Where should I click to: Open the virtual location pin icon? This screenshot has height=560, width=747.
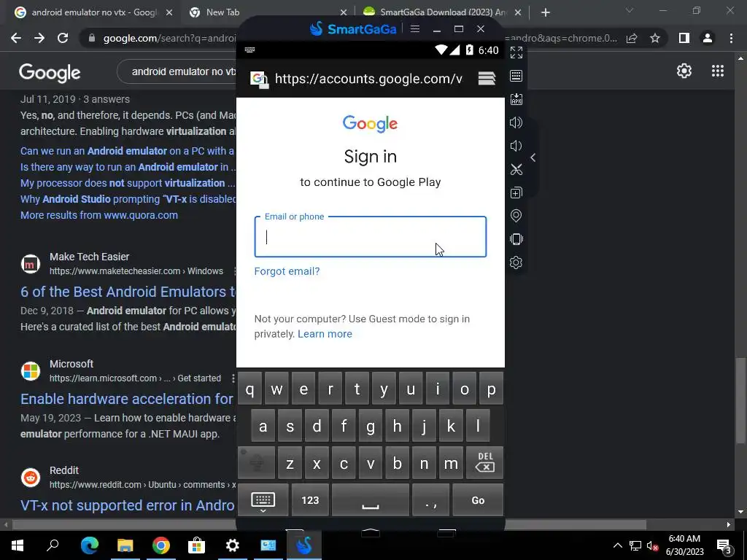point(516,216)
